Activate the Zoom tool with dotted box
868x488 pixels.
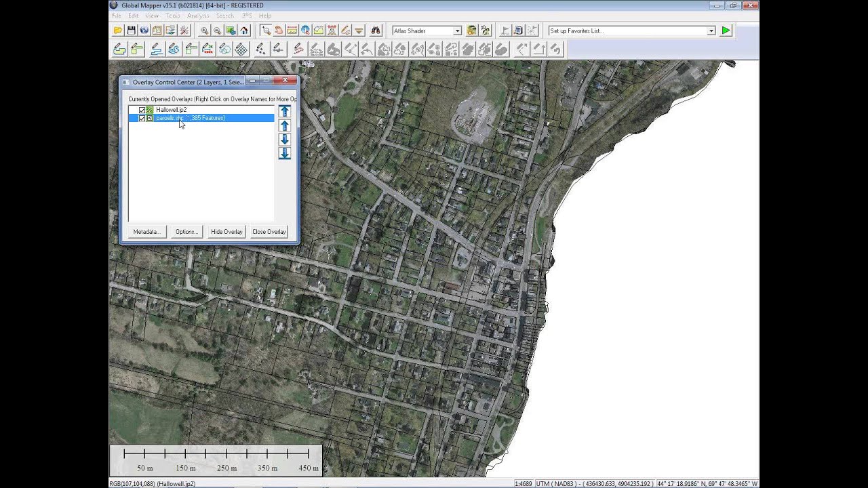[265, 30]
